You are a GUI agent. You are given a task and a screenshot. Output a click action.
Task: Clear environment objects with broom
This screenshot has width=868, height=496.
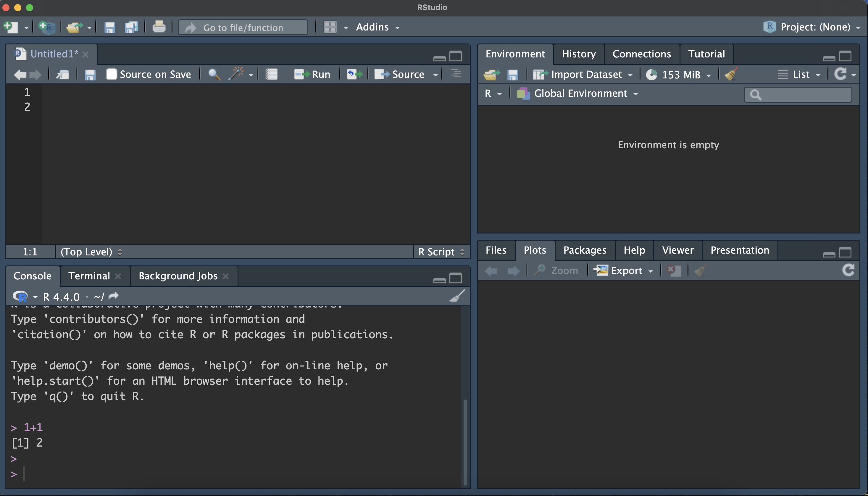pos(731,74)
